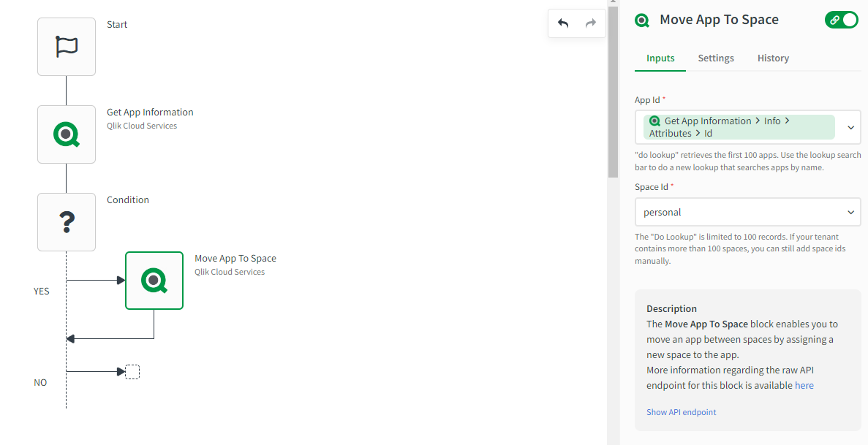Click the Qlik logo in panel header
The height and width of the screenshot is (445, 868).
[x=642, y=20]
